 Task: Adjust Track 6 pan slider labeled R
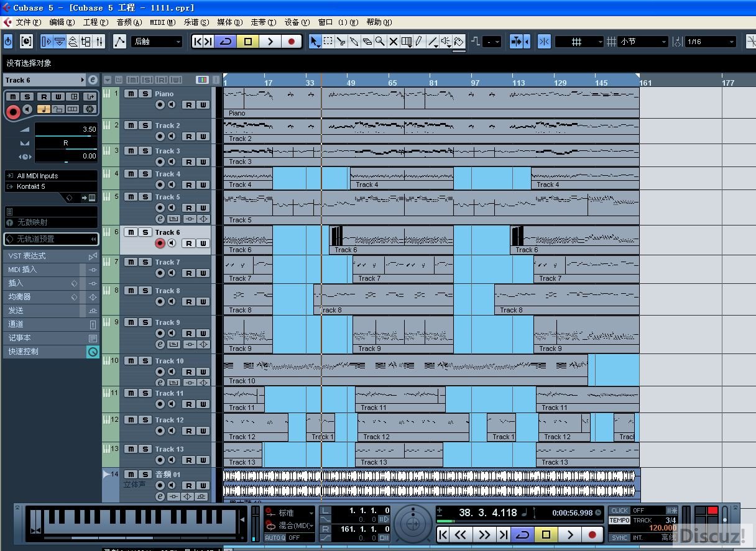(x=66, y=143)
